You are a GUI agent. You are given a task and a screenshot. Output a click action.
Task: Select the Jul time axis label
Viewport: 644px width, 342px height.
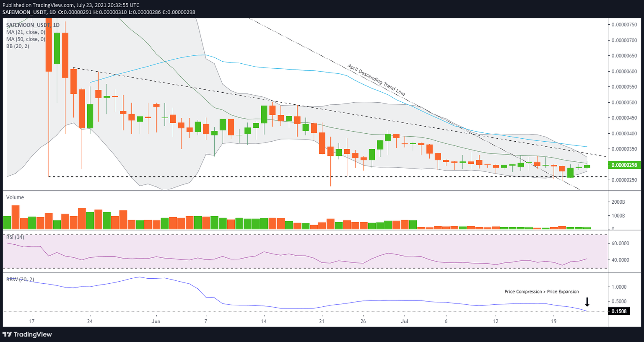pos(405,321)
